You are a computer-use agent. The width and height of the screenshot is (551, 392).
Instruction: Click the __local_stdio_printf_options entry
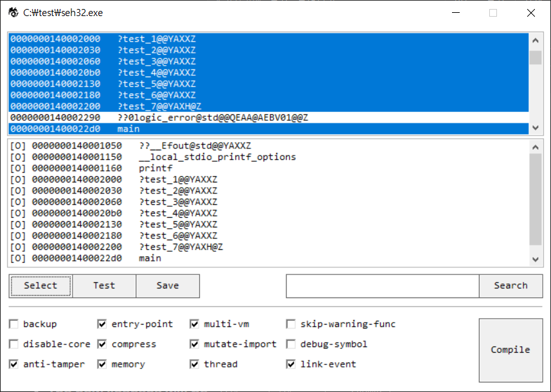pyautogui.click(x=269, y=157)
